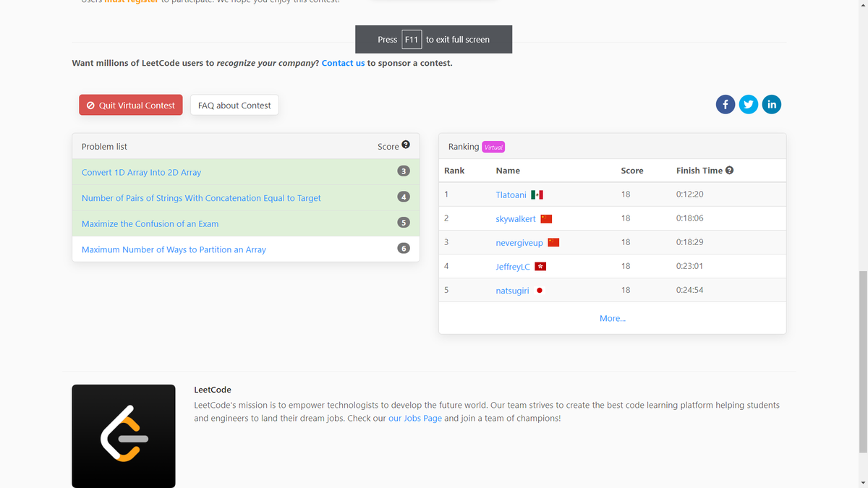Screen dimensions: 868x488
Task: Open Convert 1D Array Into 2D Array
Action: pos(141,172)
